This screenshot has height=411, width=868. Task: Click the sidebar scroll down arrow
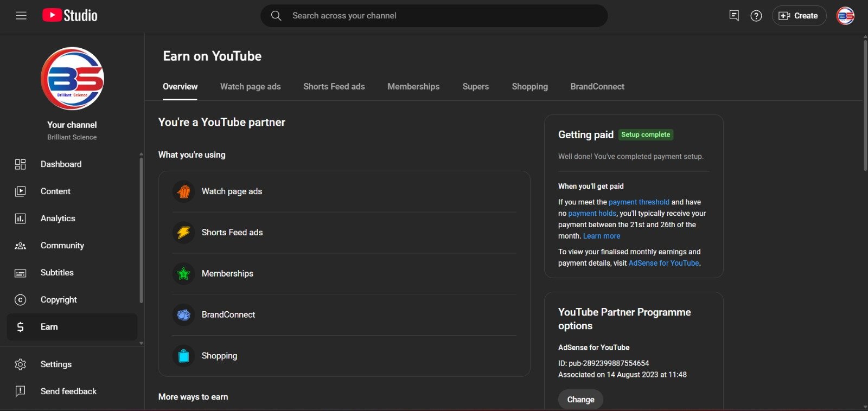(x=141, y=343)
